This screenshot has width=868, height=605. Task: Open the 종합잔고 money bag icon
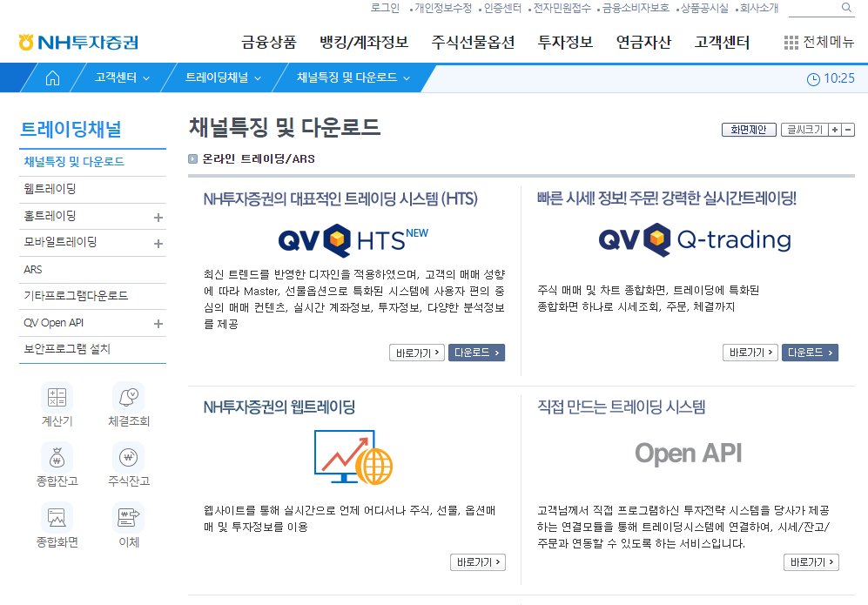(57, 457)
